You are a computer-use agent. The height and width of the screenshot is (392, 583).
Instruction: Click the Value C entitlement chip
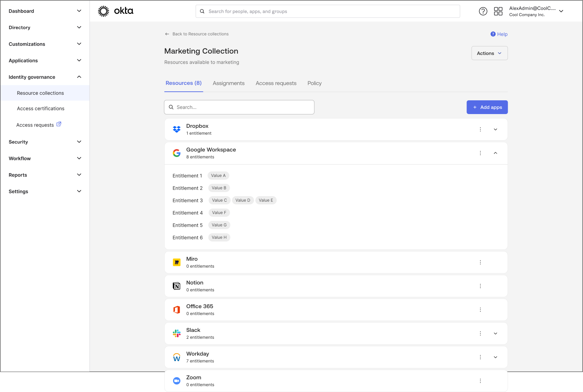pyautogui.click(x=220, y=200)
